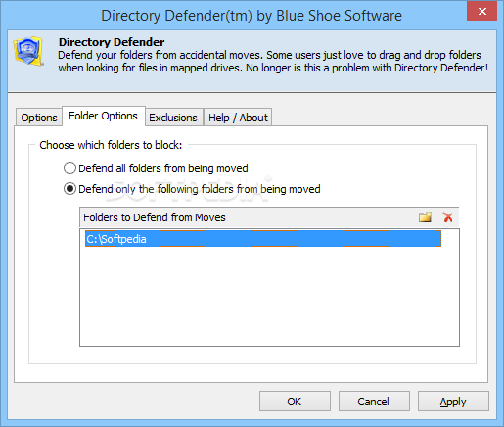Click the red X remove folder icon
This screenshot has width=504, height=427.
tap(448, 217)
